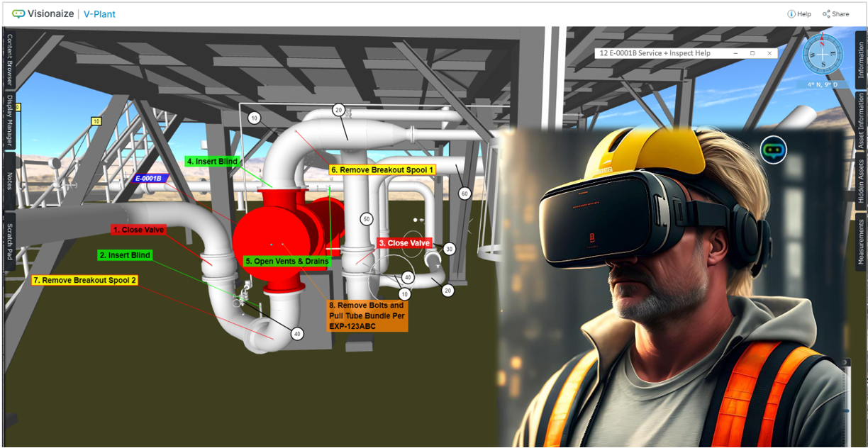Show the Hidden Assets panel
Image resolution: width=868 pixels, height=448 pixels.
(x=861, y=181)
